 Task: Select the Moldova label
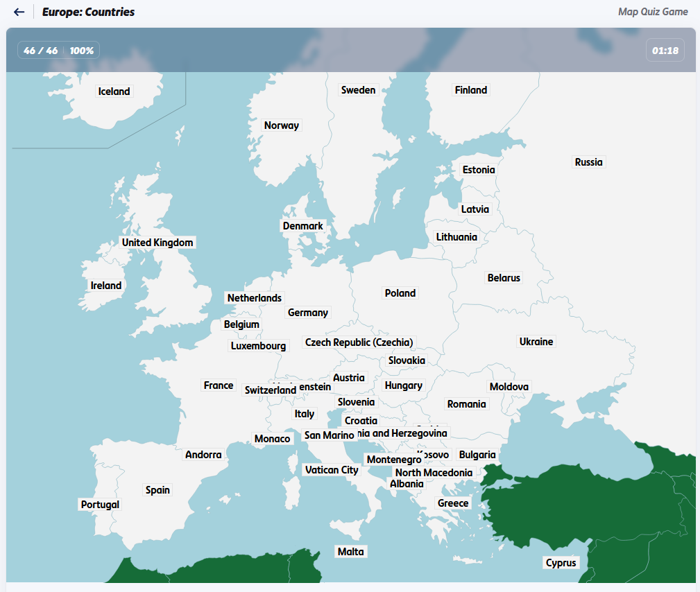pos(509,387)
